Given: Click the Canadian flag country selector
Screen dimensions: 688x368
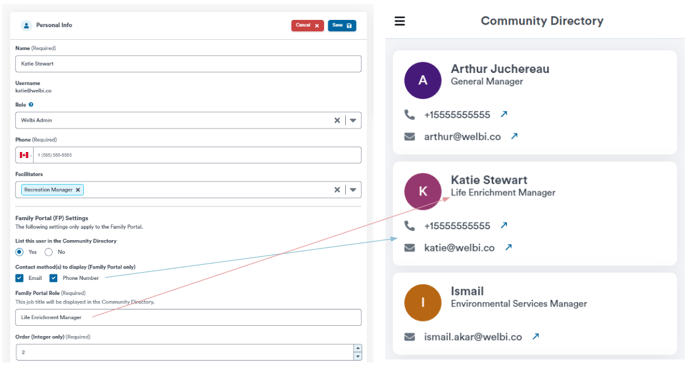Looking at the screenshot, I should coord(25,155).
